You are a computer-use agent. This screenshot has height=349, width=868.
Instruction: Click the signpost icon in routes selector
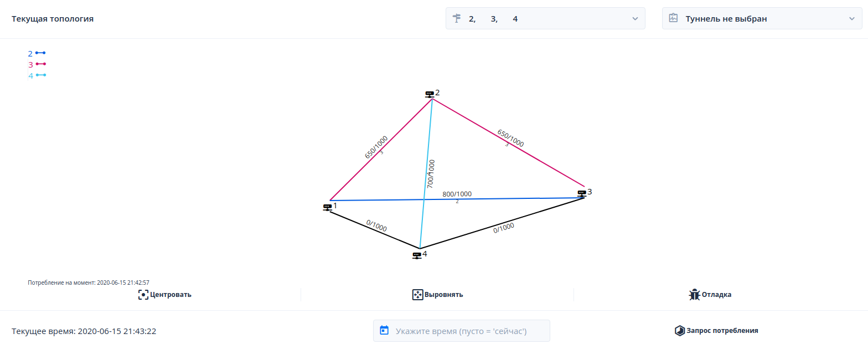[x=457, y=18]
